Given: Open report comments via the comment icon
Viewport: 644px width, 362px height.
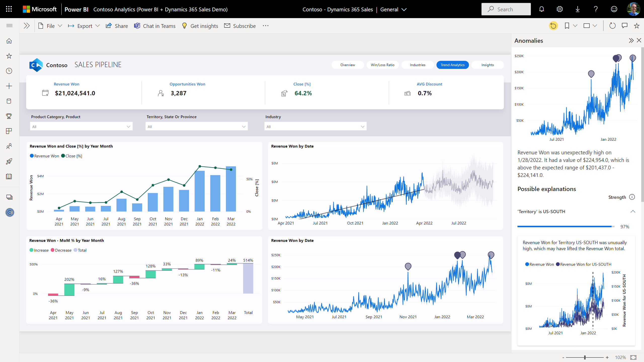Looking at the screenshot, I should pyautogui.click(x=625, y=25).
